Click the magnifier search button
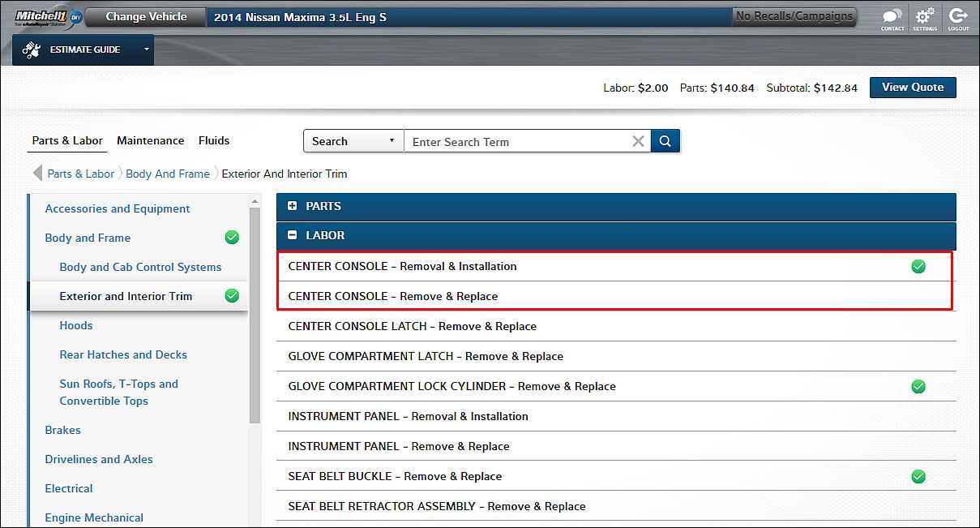980x528 pixels. (665, 141)
